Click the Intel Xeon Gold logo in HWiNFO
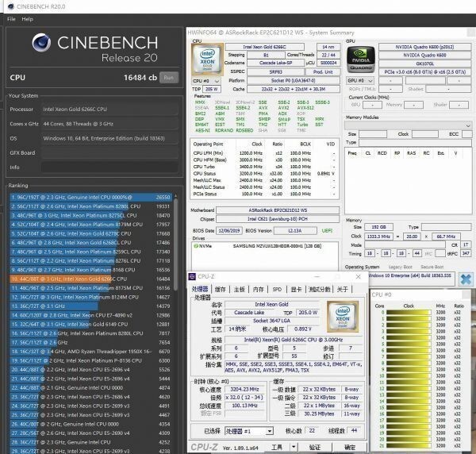476x454 pixels. tap(207, 60)
